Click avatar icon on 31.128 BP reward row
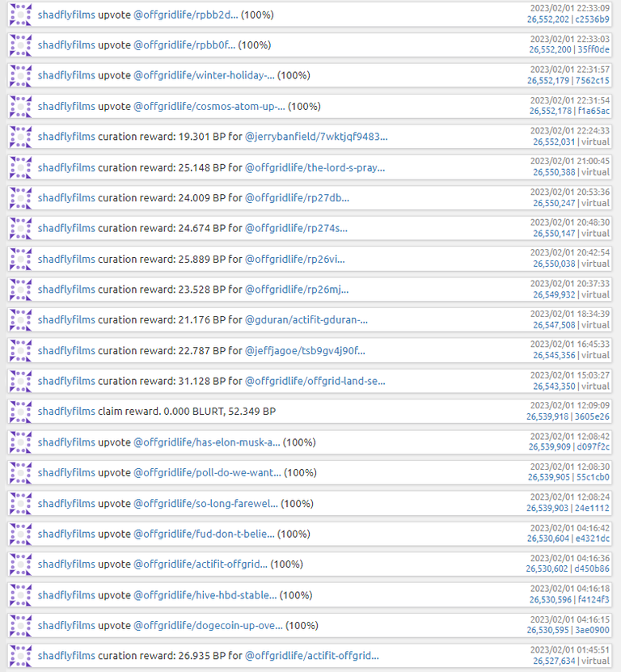Screen dimensions: 621x672 [x=20, y=381]
